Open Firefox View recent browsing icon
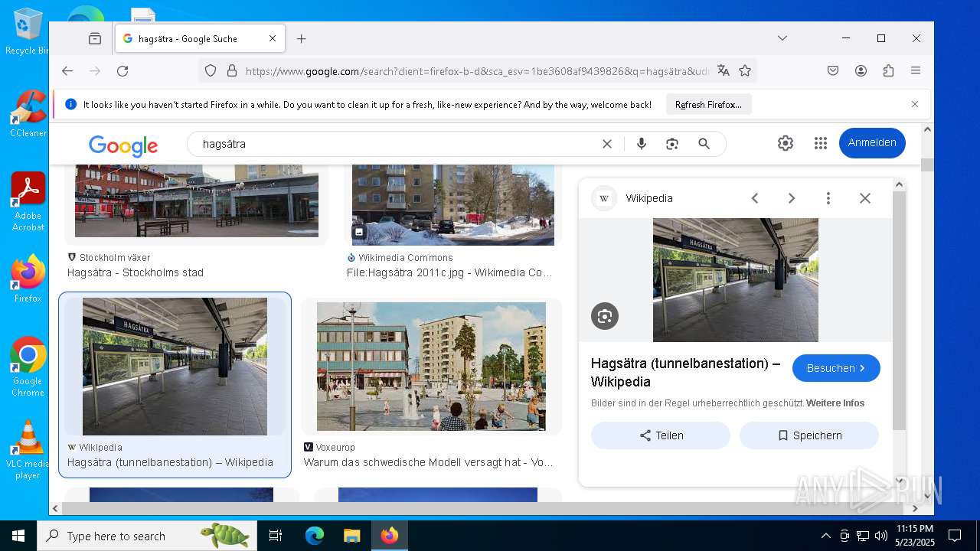The image size is (980, 551). [x=95, y=38]
